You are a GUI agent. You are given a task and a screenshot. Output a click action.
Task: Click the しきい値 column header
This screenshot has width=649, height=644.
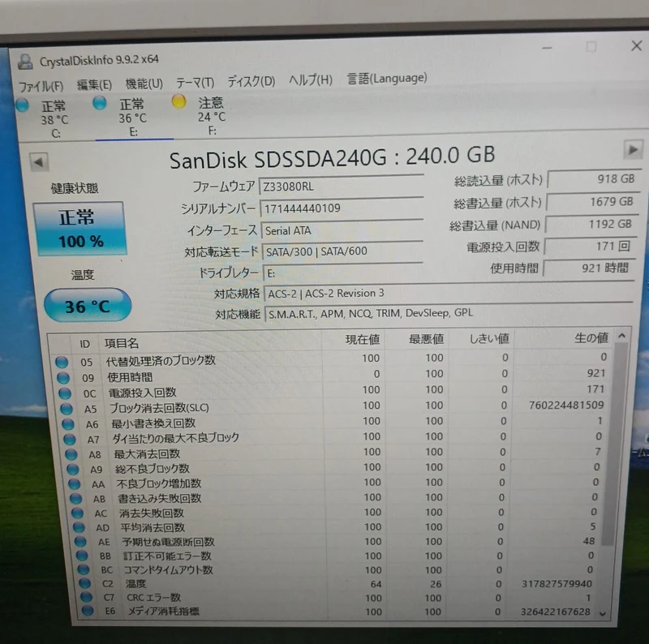pyautogui.click(x=482, y=338)
